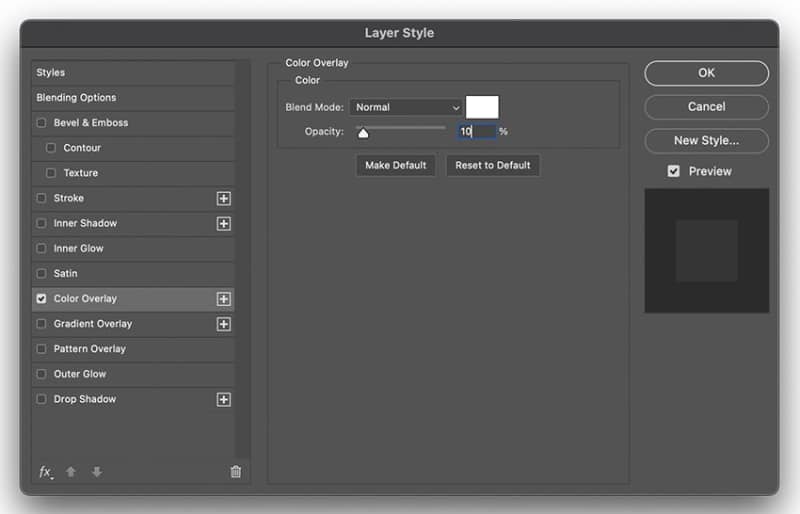
Task: Click the Reset to Default button
Action: point(493,165)
